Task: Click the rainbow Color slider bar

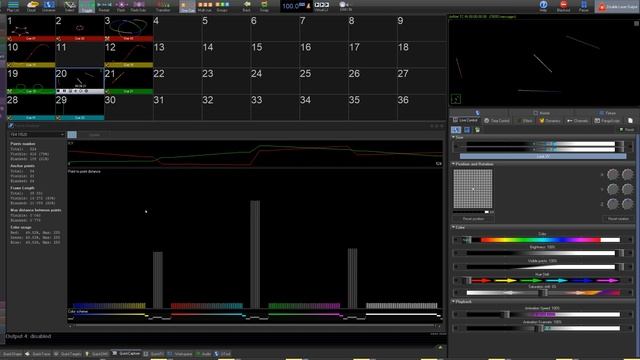Action: [x=543, y=240]
